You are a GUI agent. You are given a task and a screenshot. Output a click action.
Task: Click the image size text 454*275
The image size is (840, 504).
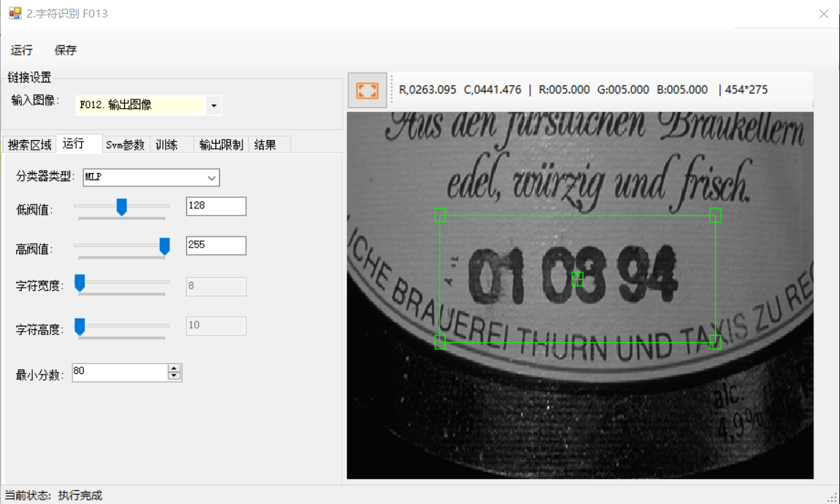pyautogui.click(x=747, y=90)
